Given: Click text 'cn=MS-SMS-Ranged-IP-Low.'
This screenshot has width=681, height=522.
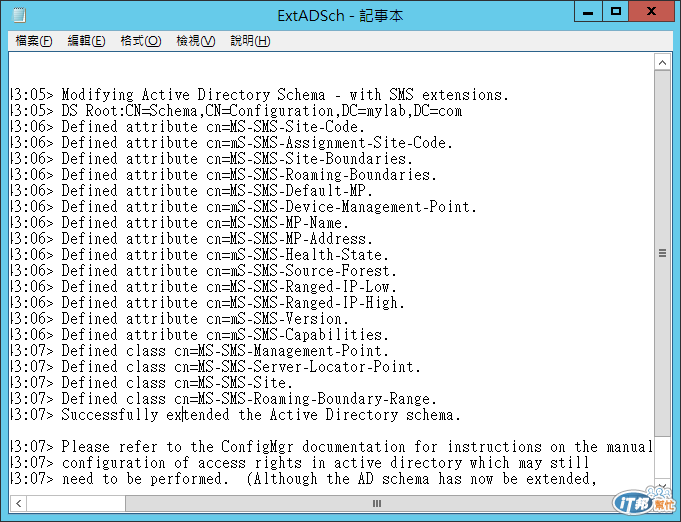Looking at the screenshot, I should 301,287.
